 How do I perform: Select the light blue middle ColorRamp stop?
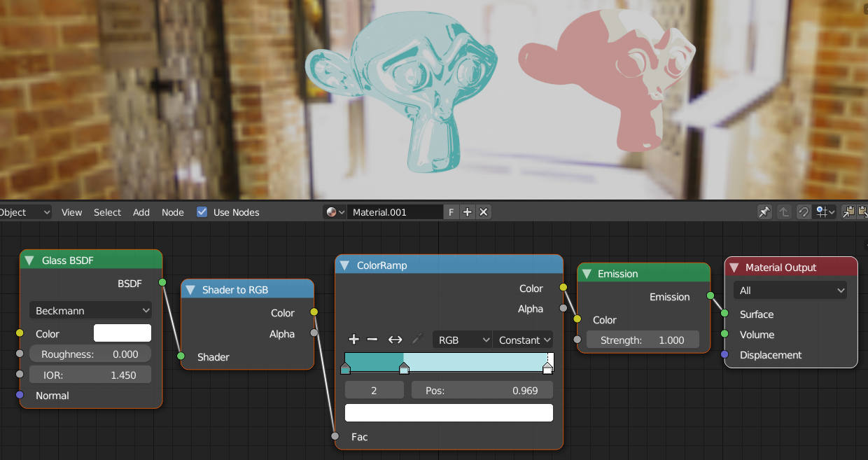coord(404,368)
